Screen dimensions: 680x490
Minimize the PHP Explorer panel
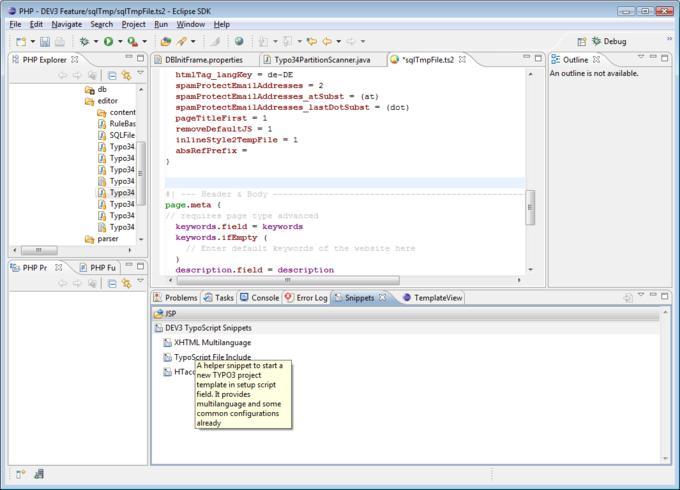point(129,57)
